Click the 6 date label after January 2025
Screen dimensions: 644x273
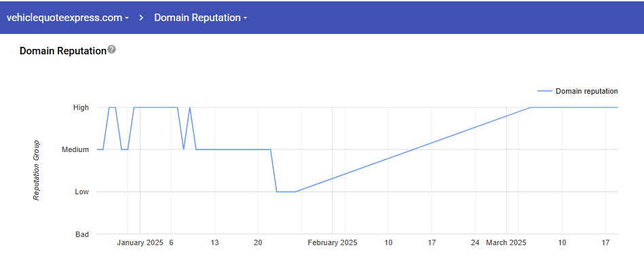click(171, 242)
